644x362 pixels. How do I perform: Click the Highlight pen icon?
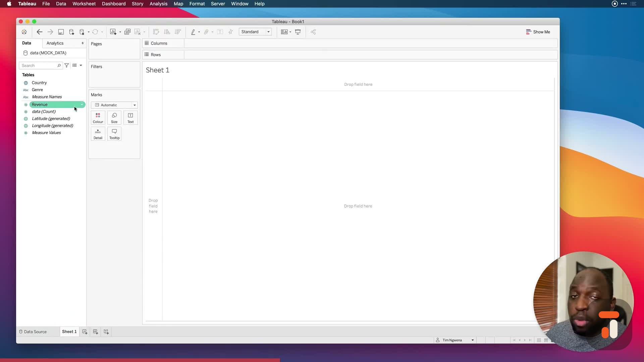193,32
